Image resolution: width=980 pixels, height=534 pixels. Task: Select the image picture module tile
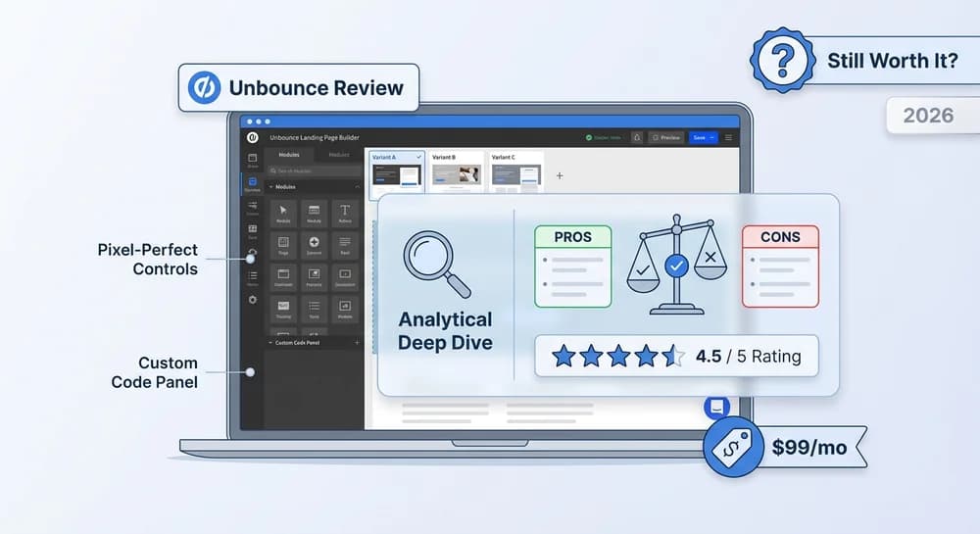tap(314, 276)
